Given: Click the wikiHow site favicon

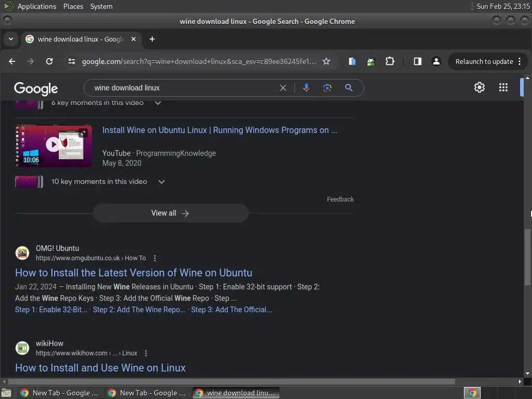Looking at the screenshot, I should coord(22,348).
